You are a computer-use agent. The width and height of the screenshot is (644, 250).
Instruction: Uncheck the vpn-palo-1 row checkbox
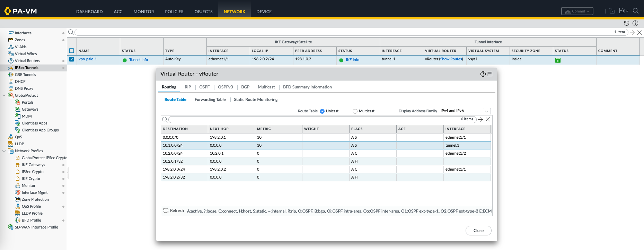pos(72,59)
